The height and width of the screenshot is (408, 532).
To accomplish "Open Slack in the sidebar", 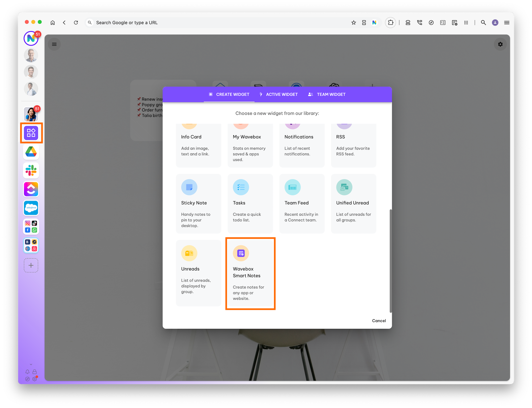I will point(31,170).
